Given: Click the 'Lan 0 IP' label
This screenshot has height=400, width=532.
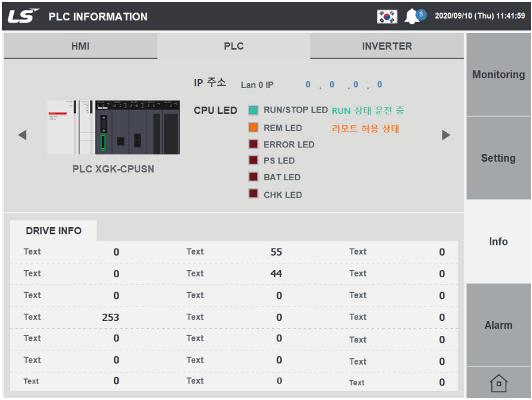Looking at the screenshot, I should click(257, 85).
